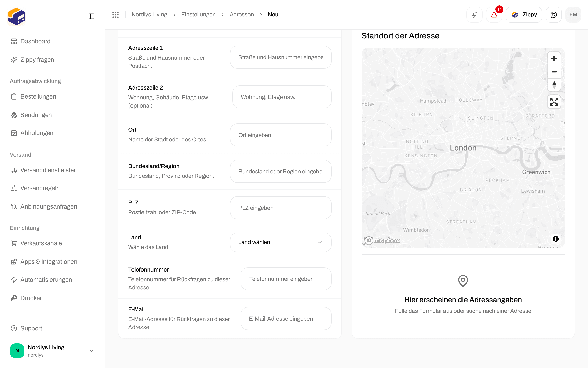Open announcements megaphone icon
The image size is (588, 368).
[474, 15]
